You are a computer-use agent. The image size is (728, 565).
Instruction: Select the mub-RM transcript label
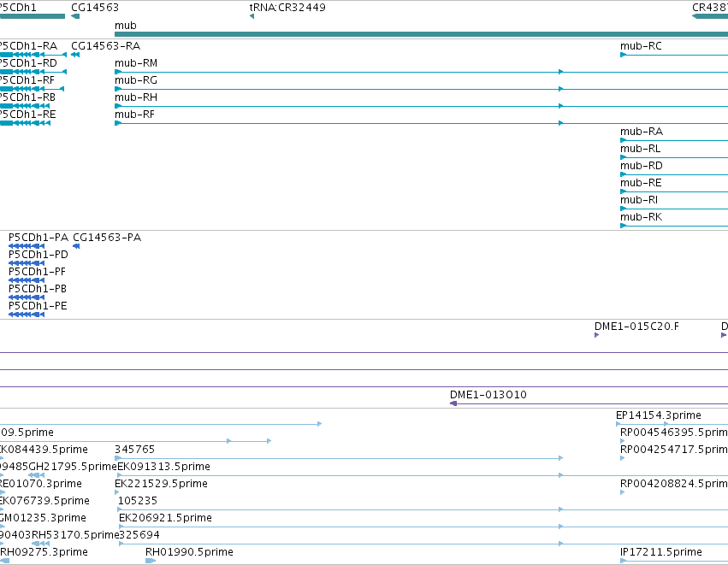tap(136, 63)
